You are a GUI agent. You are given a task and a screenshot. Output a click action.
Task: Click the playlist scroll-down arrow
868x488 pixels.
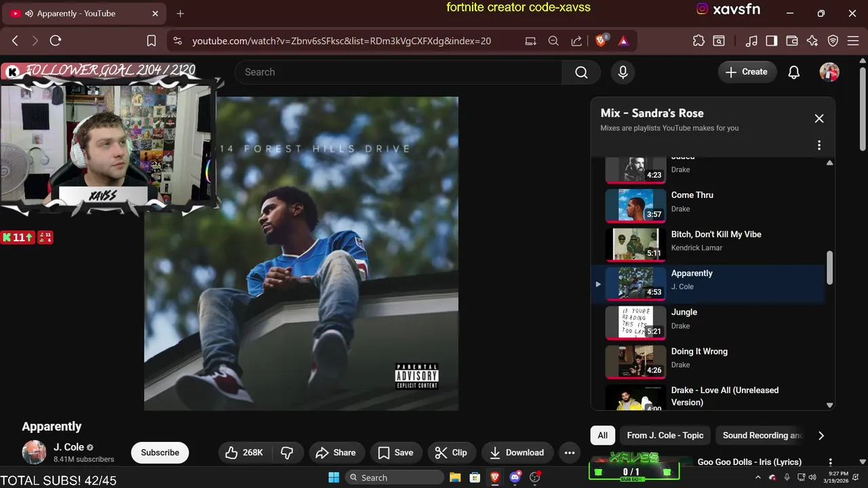tap(829, 405)
